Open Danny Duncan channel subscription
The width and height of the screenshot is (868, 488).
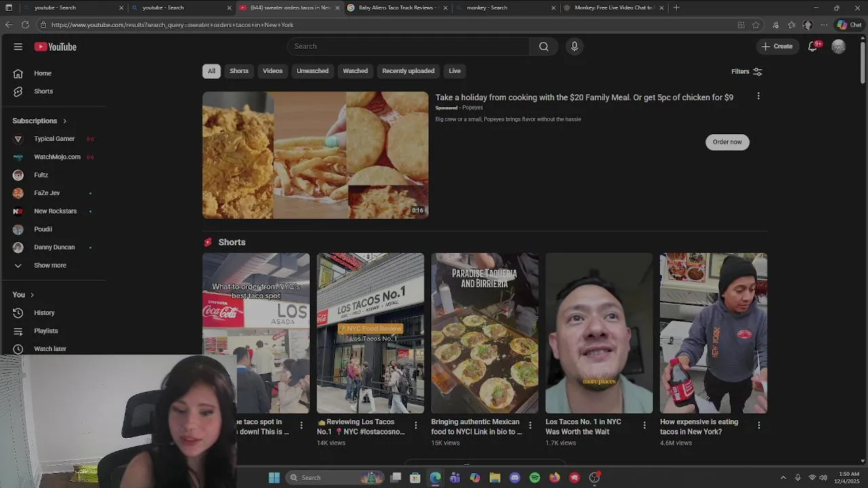53,247
